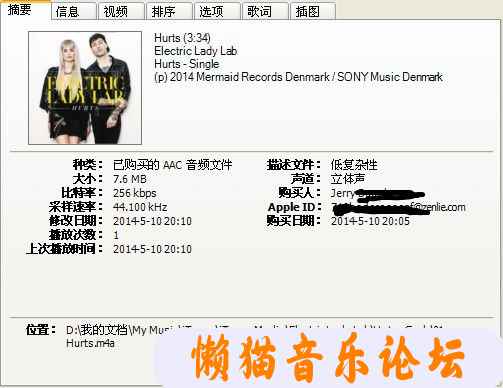Viewport: 503px width, 388px height.
Task: Click the Electric Lady Lab album artwork
Action: (85, 88)
